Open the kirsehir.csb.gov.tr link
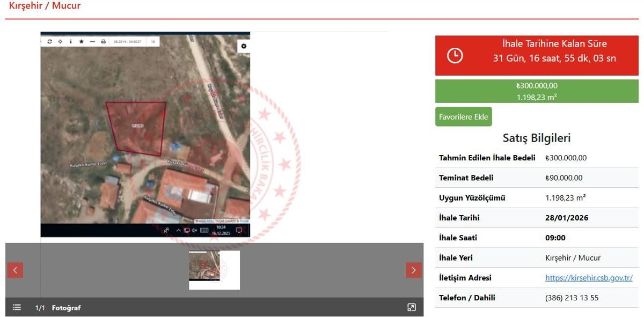This screenshot has height=317, width=644. pos(589,278)
